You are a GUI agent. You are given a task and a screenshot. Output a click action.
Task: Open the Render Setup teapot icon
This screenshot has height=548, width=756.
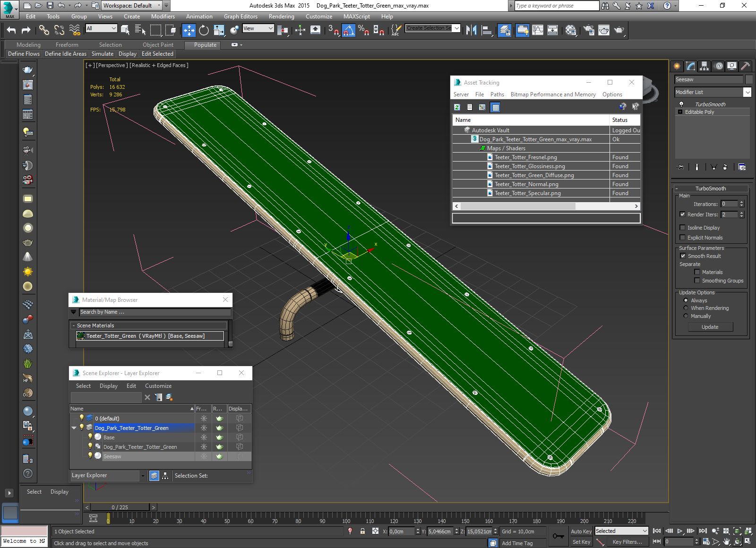click(588, 30)
